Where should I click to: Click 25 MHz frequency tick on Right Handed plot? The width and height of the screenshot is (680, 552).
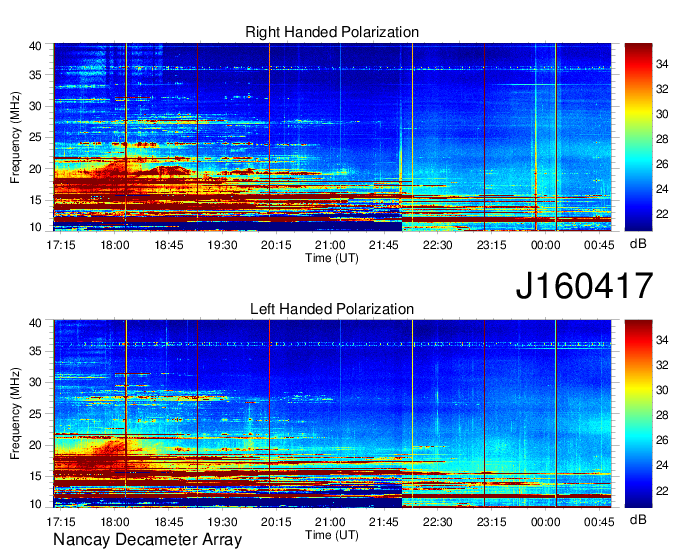(35, 138)
